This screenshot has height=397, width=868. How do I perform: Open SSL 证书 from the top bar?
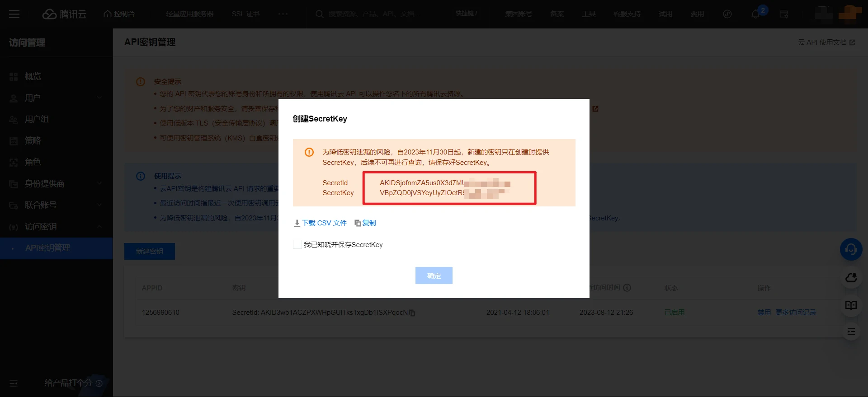(x=245, y=14)
